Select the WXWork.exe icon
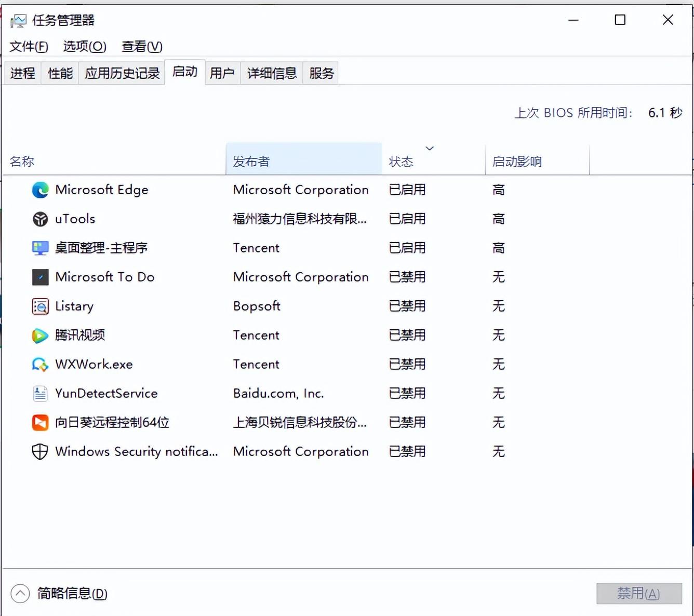The image size is (694, 616). (x=40, y=365)
